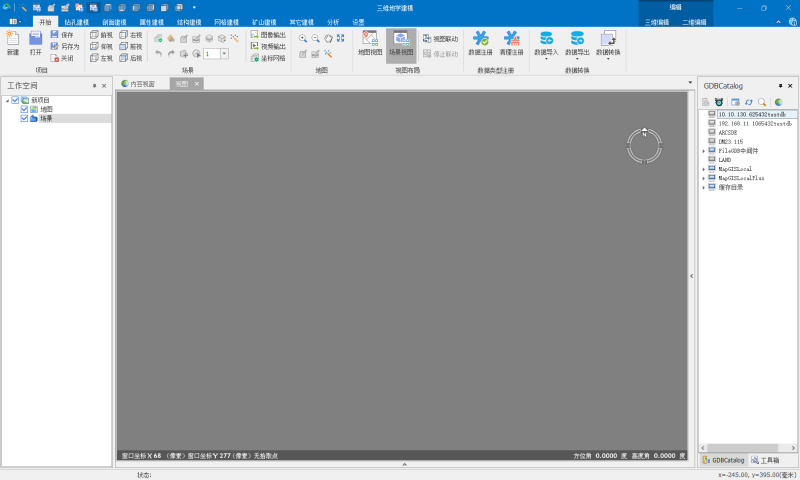Switch to the 钻孔建模 ribbon tab
800x480 pixels.
click(76, 21)
